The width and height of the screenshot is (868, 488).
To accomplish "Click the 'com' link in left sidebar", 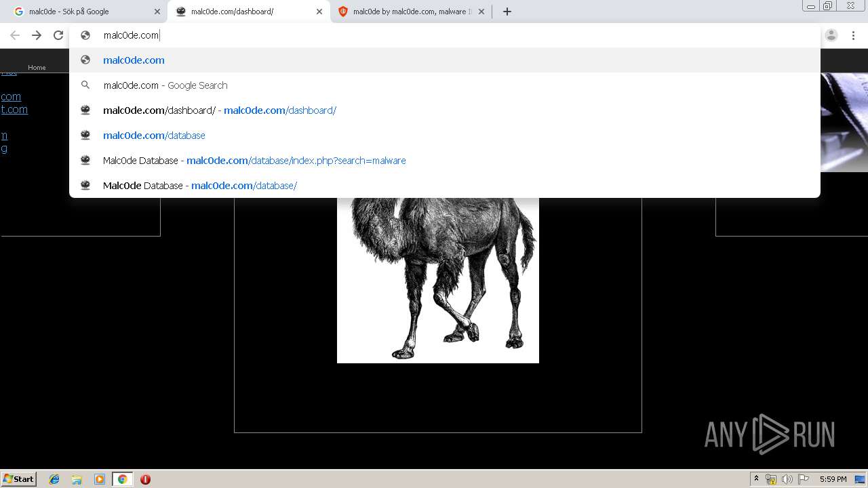I will (11, 96).
